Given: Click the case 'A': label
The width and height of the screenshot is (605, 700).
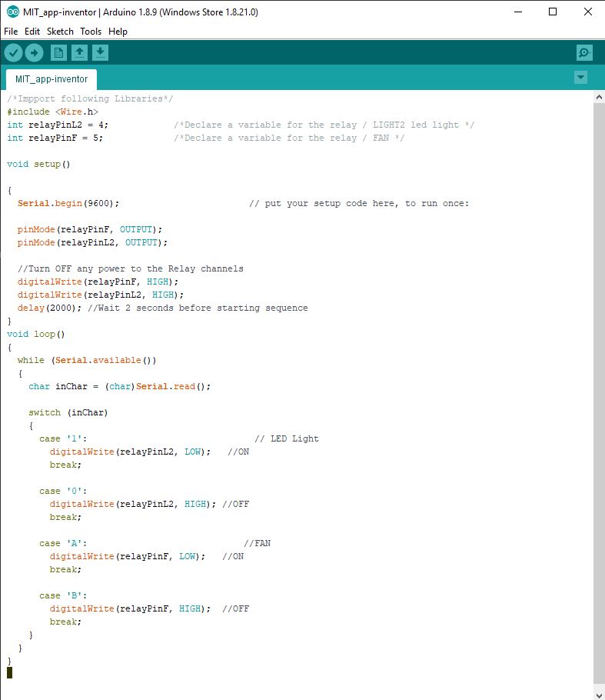Looking at the screenshot, I should 63,543.
